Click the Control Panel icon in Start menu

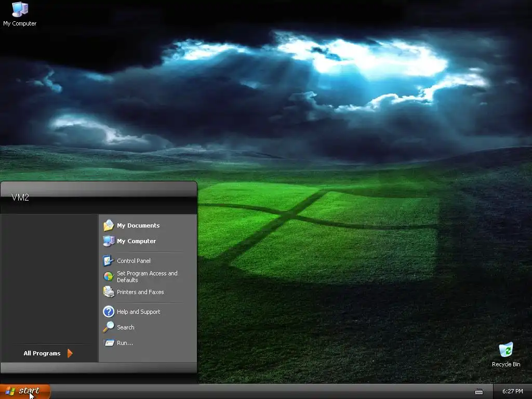click(109, 261)
